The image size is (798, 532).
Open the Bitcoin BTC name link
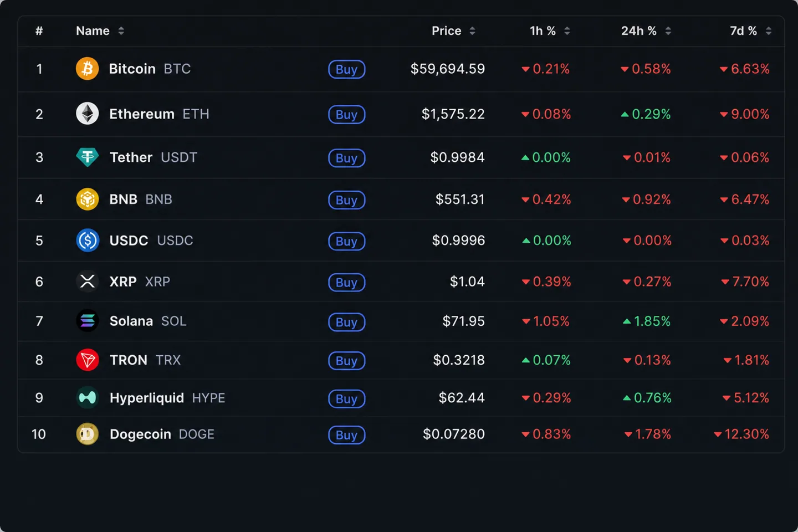point(150,69)
